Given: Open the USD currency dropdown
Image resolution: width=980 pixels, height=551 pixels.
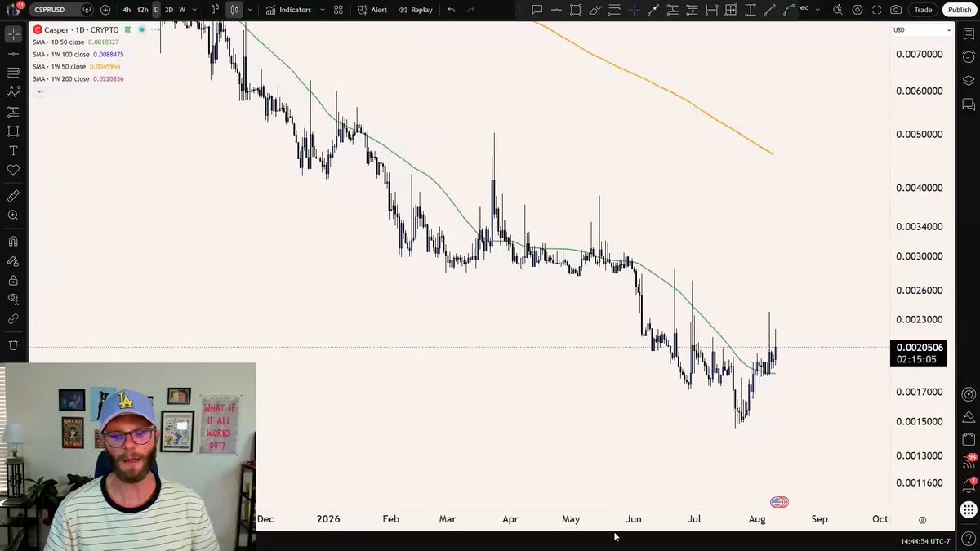Looking at the screenshot, I should click(922, 30).
